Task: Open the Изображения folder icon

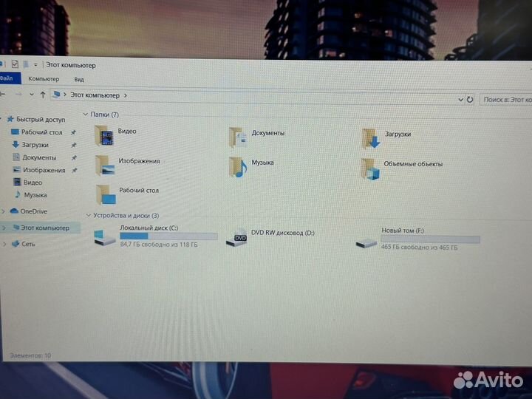Action: pyautogui.click(x=105, y=166)
